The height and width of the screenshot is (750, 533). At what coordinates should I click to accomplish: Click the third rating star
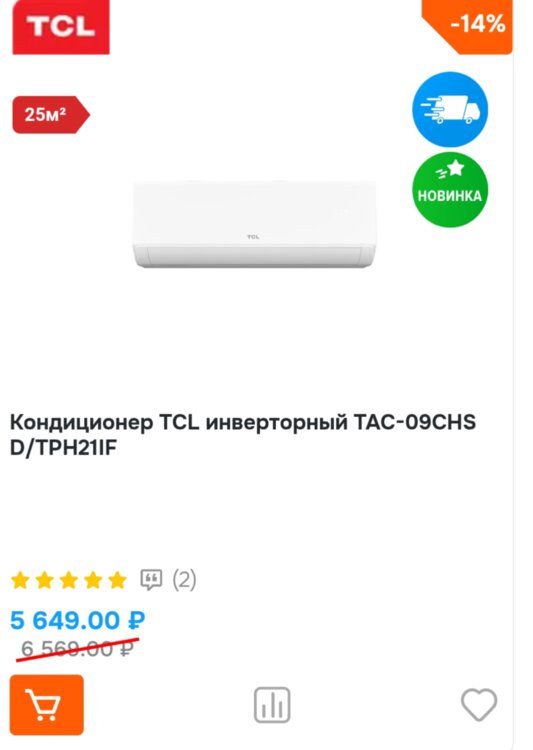tap(69, 580)
